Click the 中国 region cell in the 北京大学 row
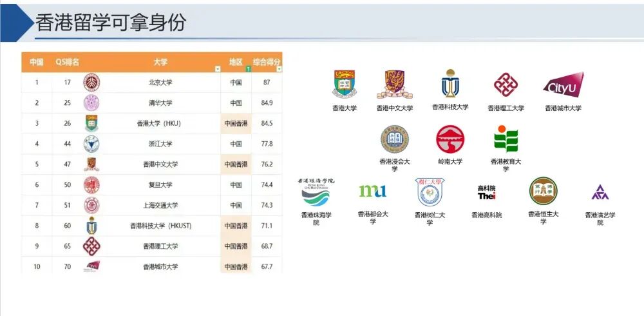 [x=236, y=83]
